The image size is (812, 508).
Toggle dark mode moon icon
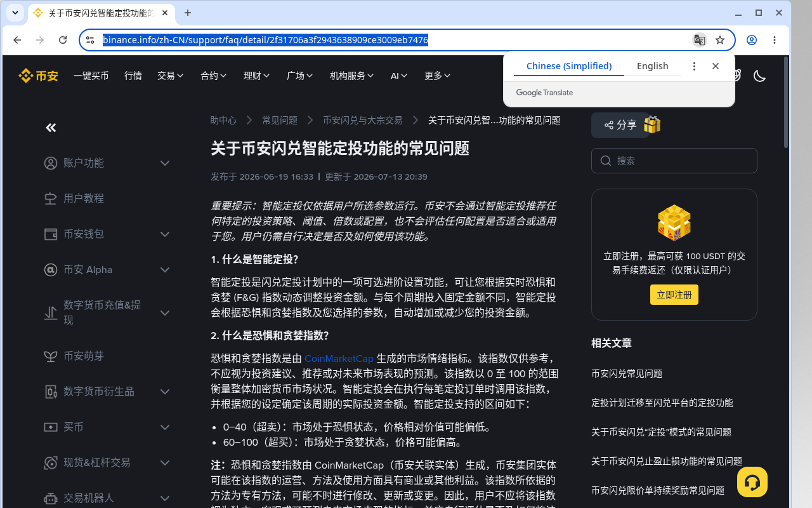759,76
